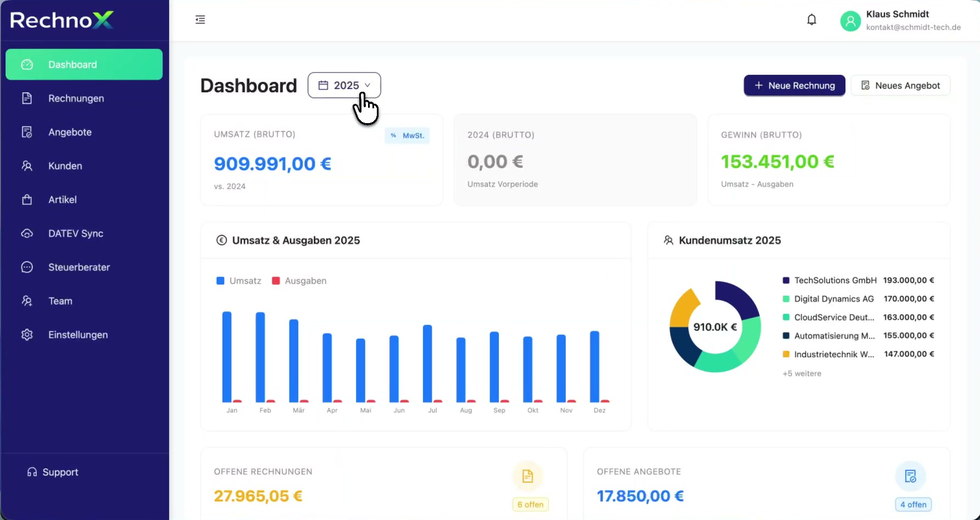Click the Jan revenue bar
This screenshot has width=980, height=520.
coord(227,357)
